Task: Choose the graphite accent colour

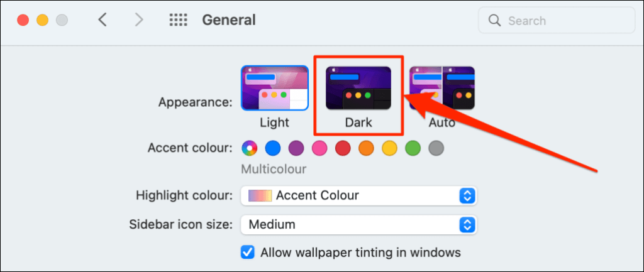Action: coord(436,148)
